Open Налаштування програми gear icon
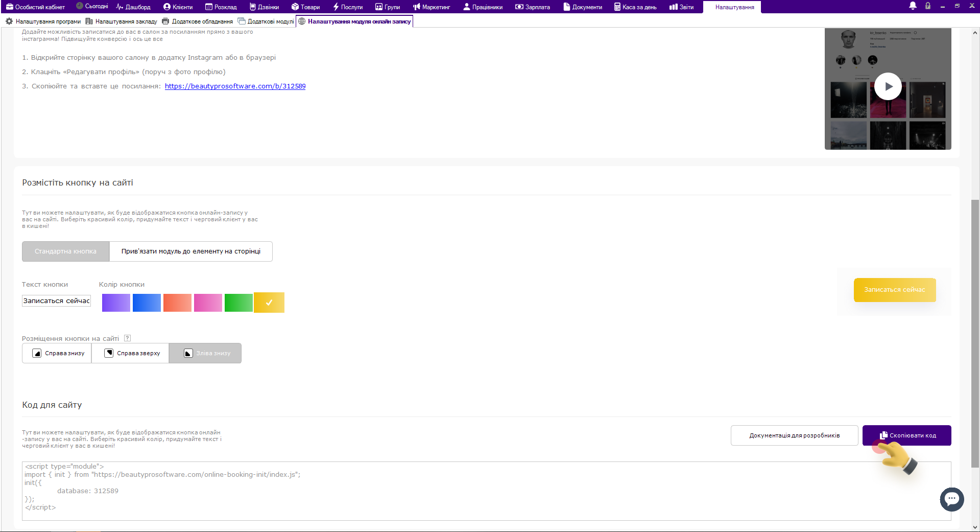 click(9, 21)
